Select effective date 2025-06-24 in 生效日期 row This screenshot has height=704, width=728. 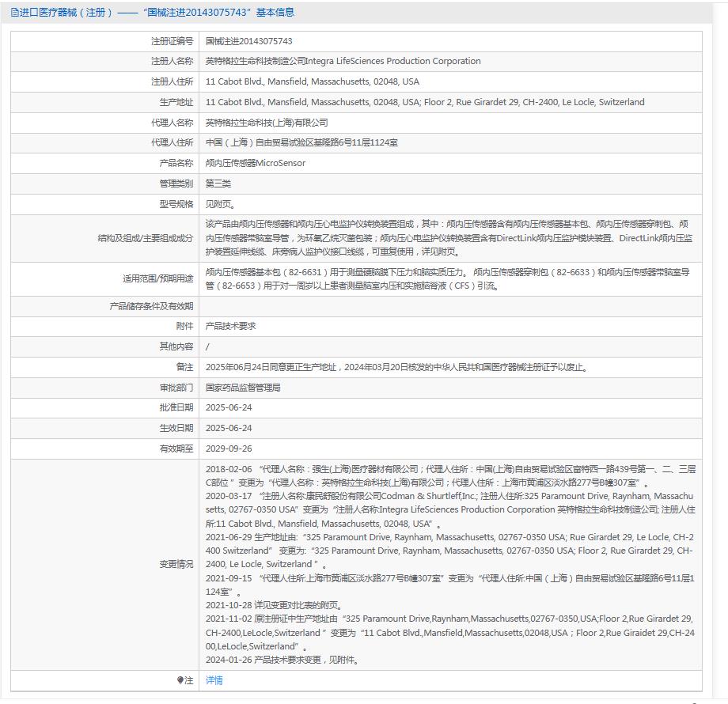pos(229,428)
